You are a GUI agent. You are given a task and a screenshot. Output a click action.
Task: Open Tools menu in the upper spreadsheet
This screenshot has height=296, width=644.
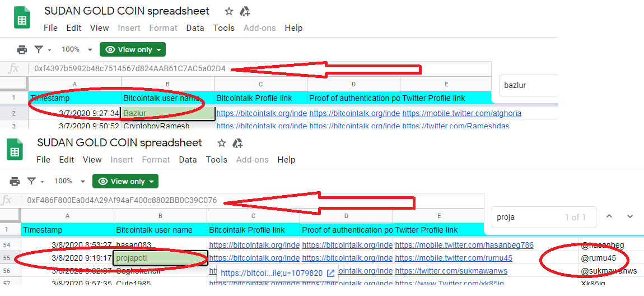click(224, 28)
